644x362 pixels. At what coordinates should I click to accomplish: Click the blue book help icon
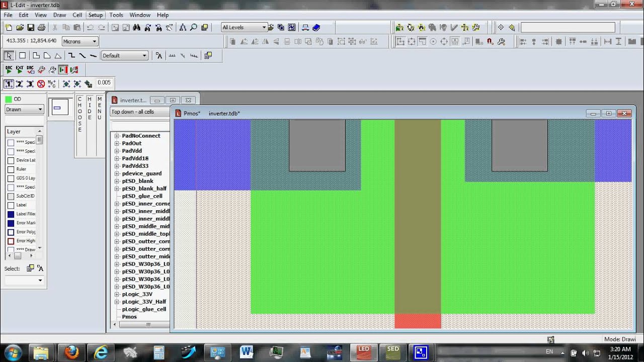(x=316, y=28)
